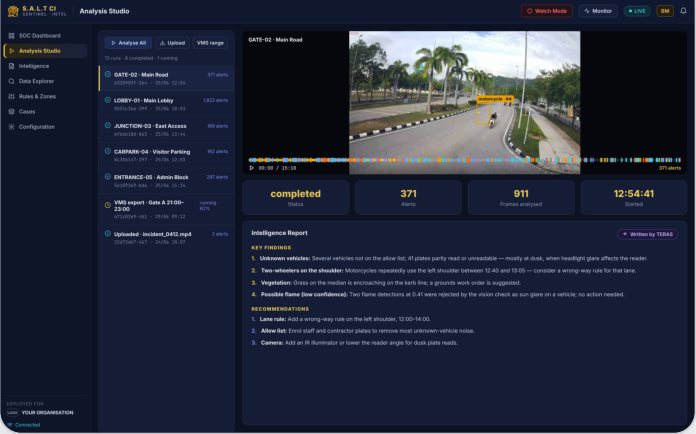Click the 'Lane rule' recommendation

(341, 319)
